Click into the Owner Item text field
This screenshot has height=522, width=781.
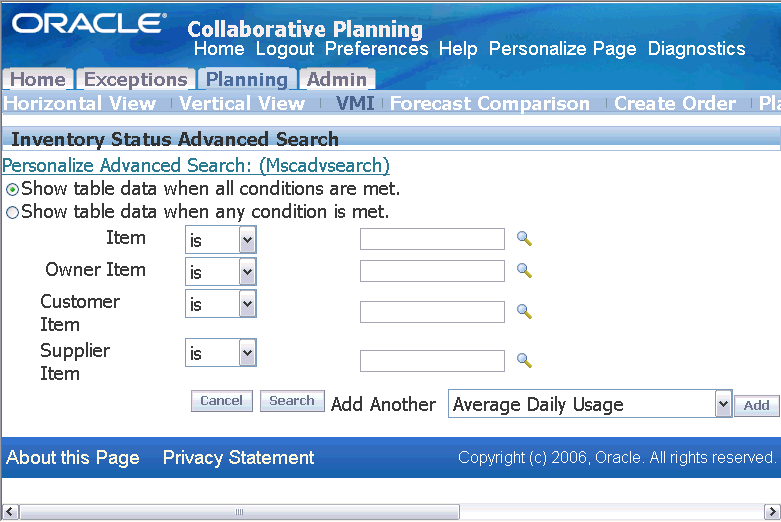coord(432,271)
